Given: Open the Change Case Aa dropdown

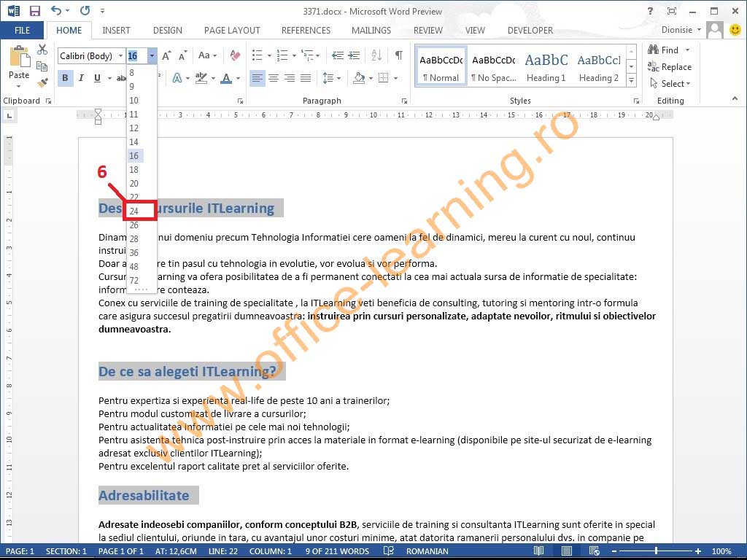Looking at the screenshot, I should point(208,55).
